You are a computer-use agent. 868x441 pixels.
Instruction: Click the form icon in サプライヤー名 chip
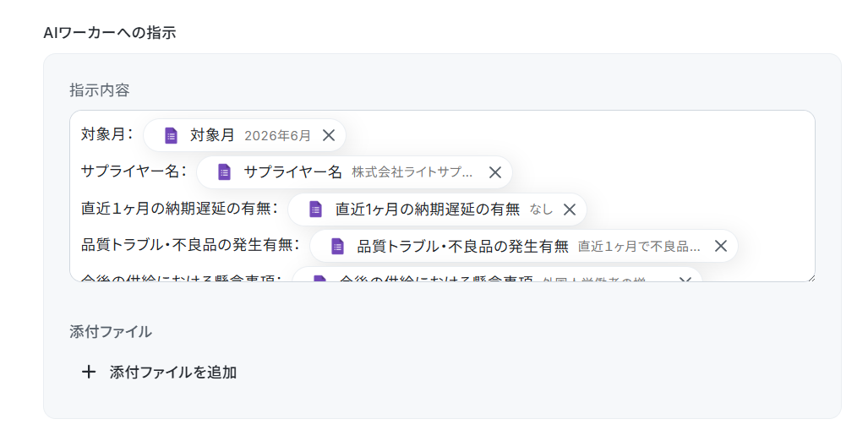(x=224, y=172)
